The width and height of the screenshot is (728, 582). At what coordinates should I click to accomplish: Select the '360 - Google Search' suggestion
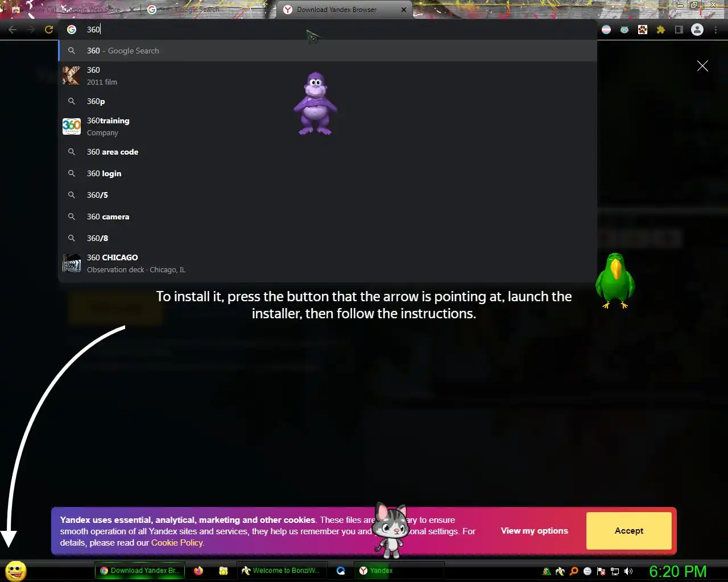(x=328, y=51)
